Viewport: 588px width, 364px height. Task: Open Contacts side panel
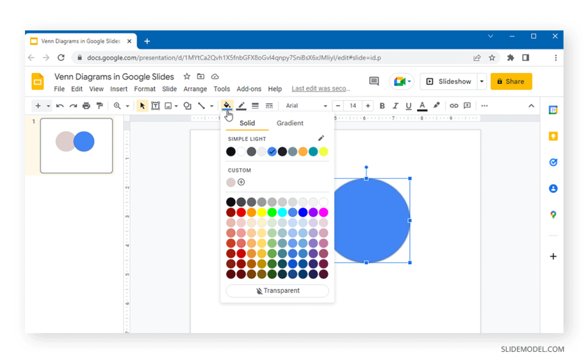(553, 188)
